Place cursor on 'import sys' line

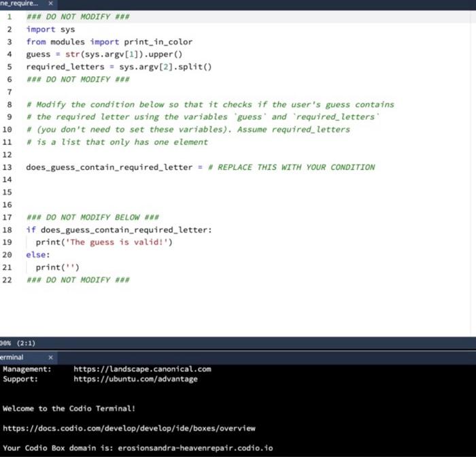coord(50,29)
